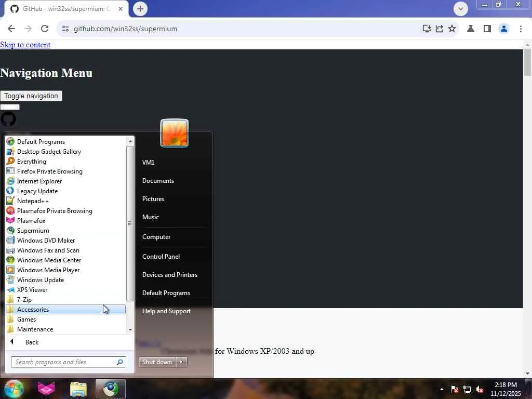The height and width of the screenshot is (399, 532).
Task: Open Devices and Printers
Action: coord(170,275)
